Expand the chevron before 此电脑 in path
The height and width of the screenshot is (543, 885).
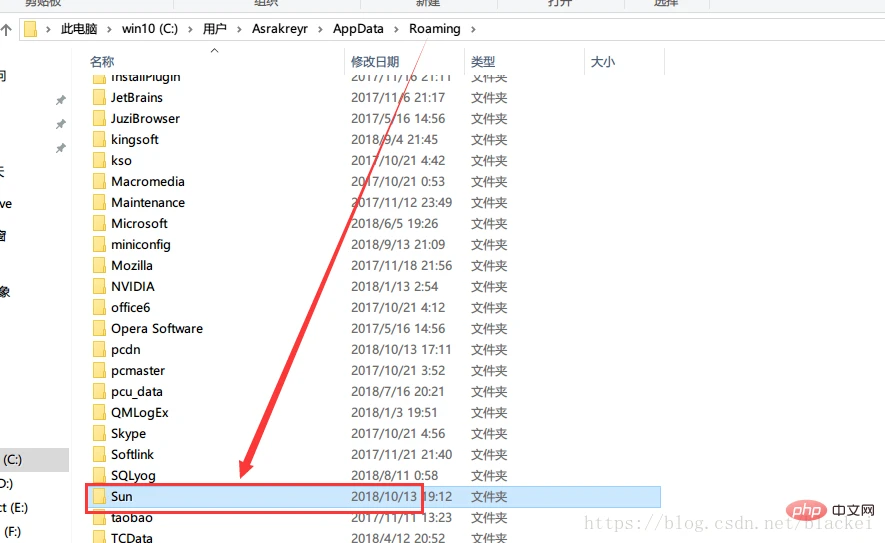click(x=48, y=29)
